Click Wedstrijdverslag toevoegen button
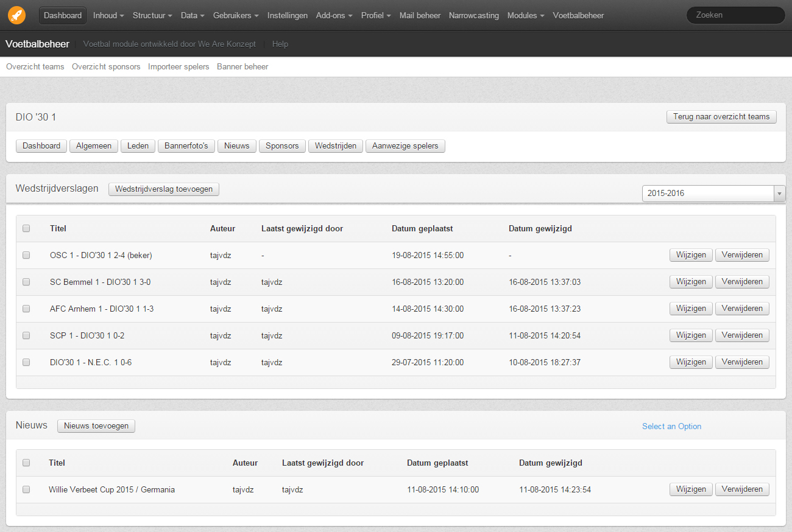 (x=164, y=189)
